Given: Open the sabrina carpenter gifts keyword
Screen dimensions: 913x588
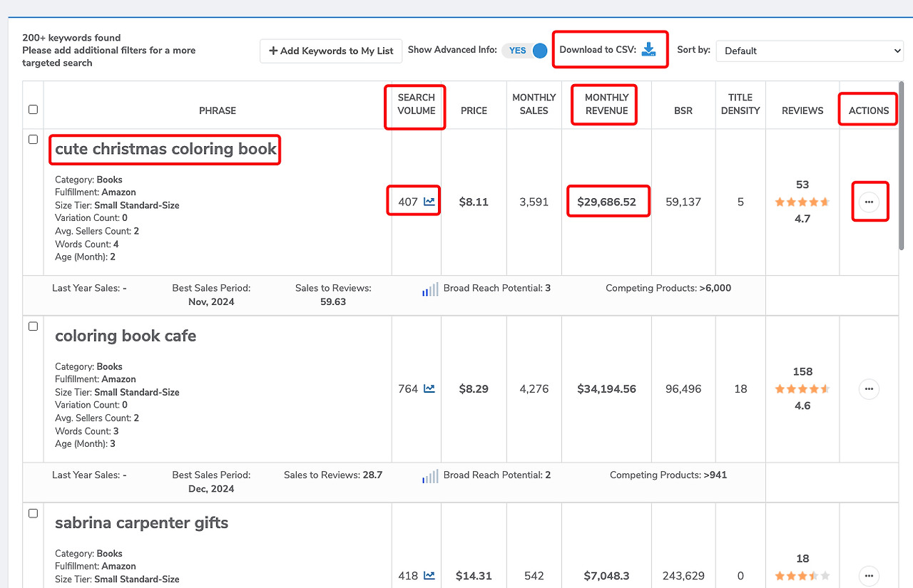Looking at the screenshot, I should tap(141, 522).
